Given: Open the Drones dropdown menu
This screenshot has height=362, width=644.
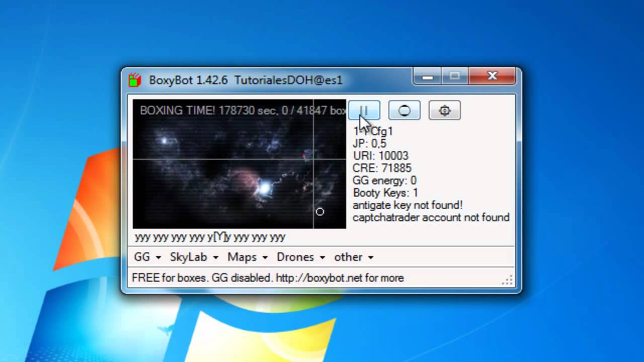Looking at the screenshot, I should [301, 257].
